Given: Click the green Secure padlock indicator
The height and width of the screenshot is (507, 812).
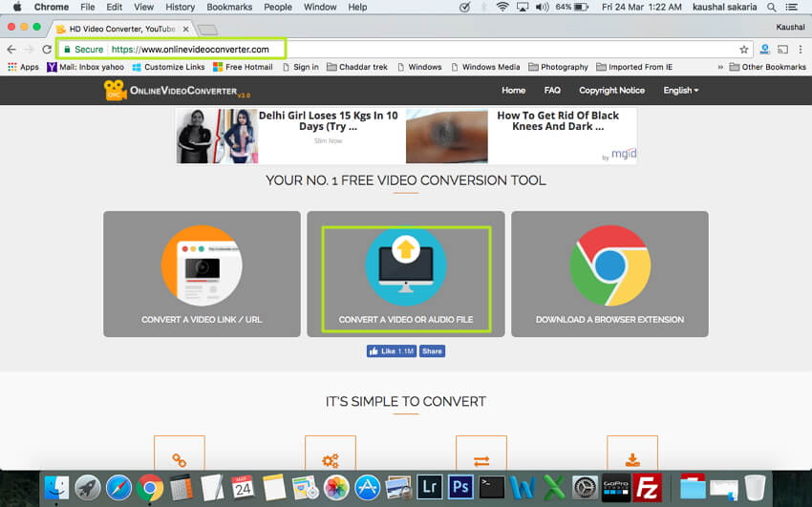Looking at the screenshot, I should [x=83, y=49].
